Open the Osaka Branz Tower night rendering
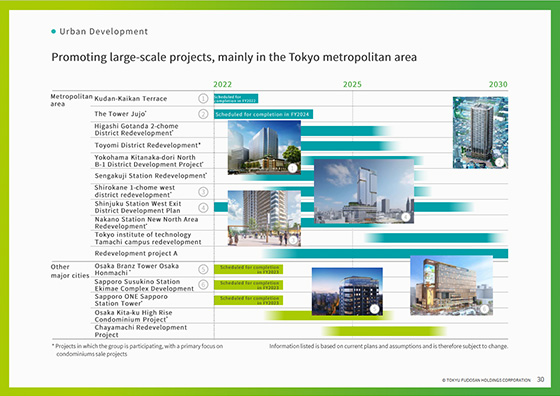 coord(347,291)
